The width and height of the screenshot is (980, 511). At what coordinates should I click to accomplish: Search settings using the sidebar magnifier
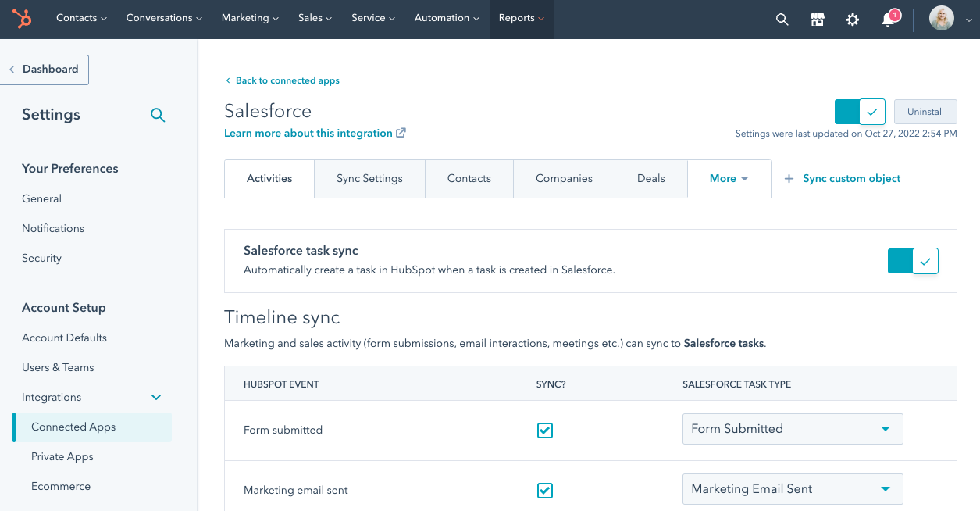coord(158,116)
